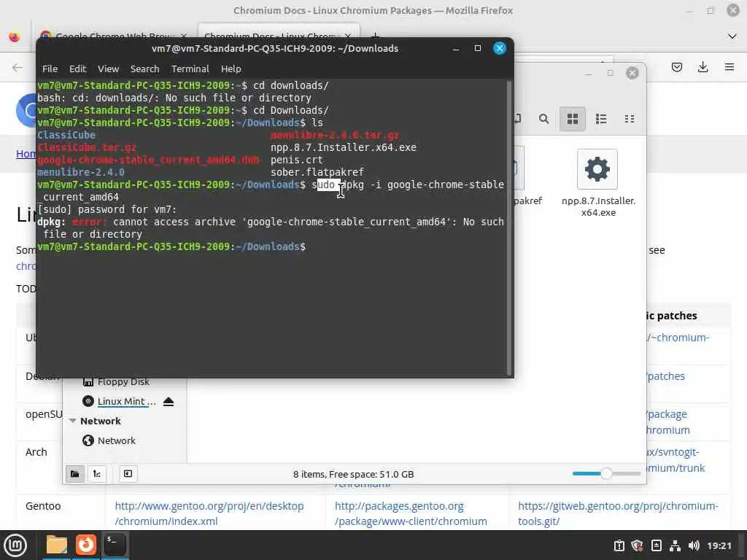
Task: Open Firefox from the taskbar
Action: coord(86,545)
